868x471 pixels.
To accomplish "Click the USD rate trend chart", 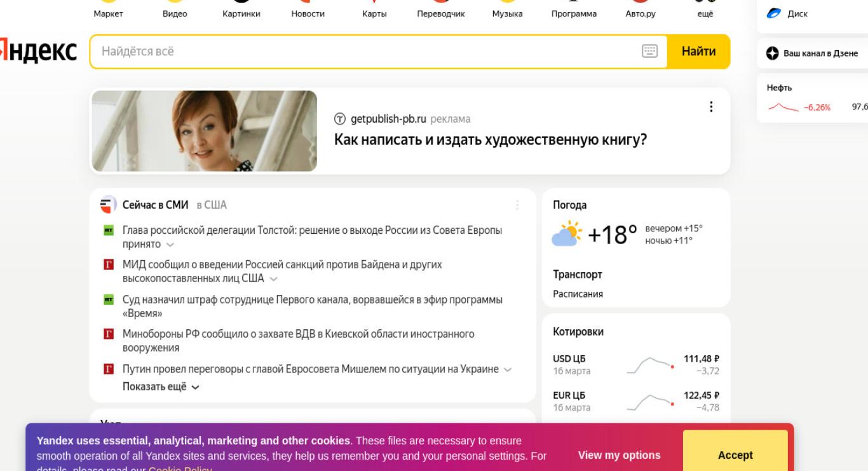I will (651, 365).
